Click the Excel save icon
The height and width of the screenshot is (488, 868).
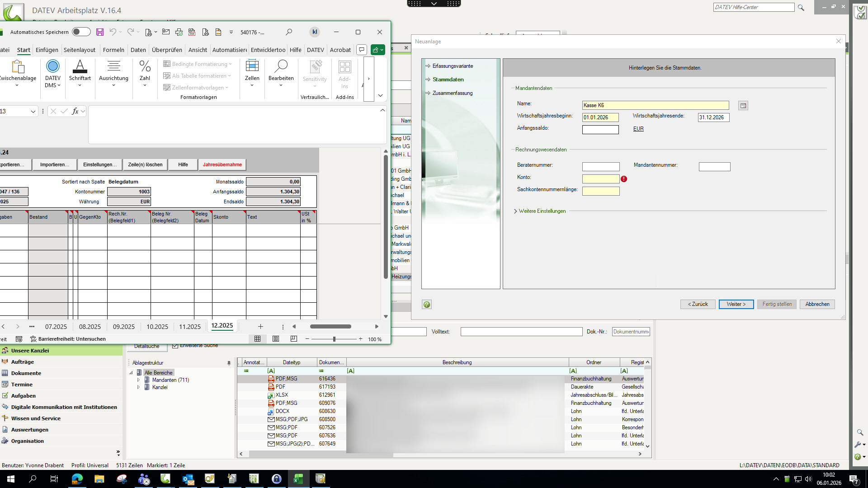click(x=100, y=32)
